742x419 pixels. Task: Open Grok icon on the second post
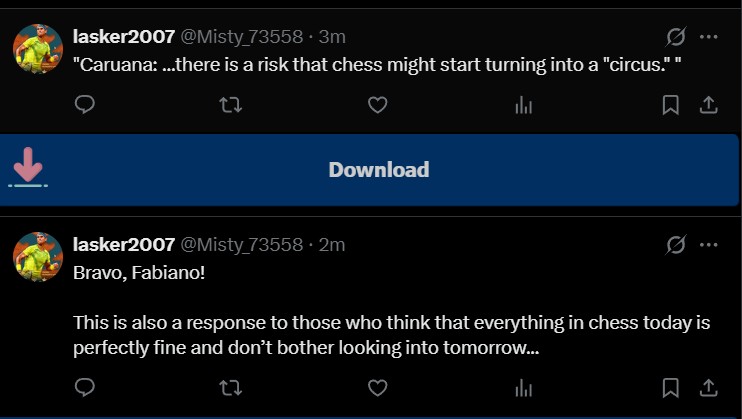click(x=676, y=245)
